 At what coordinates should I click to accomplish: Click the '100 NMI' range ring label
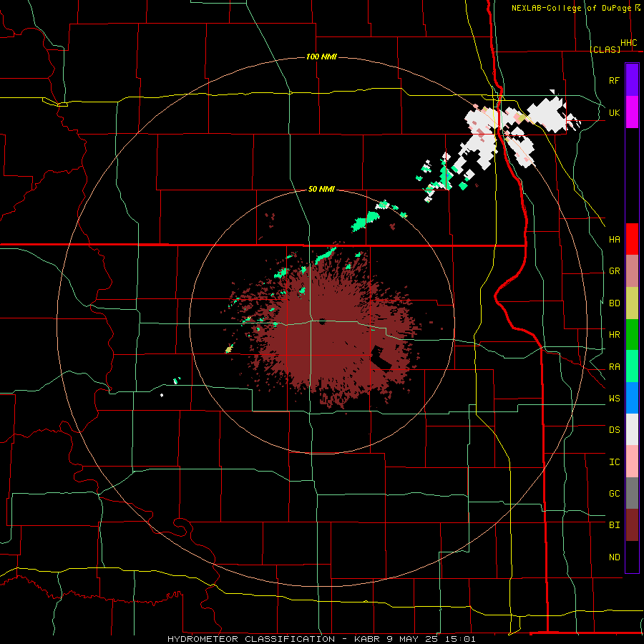click(x=321, y=57)
